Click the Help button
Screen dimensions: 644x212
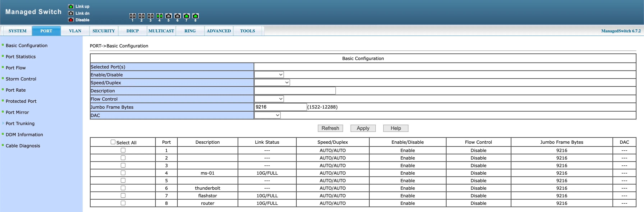pos(396,128)
